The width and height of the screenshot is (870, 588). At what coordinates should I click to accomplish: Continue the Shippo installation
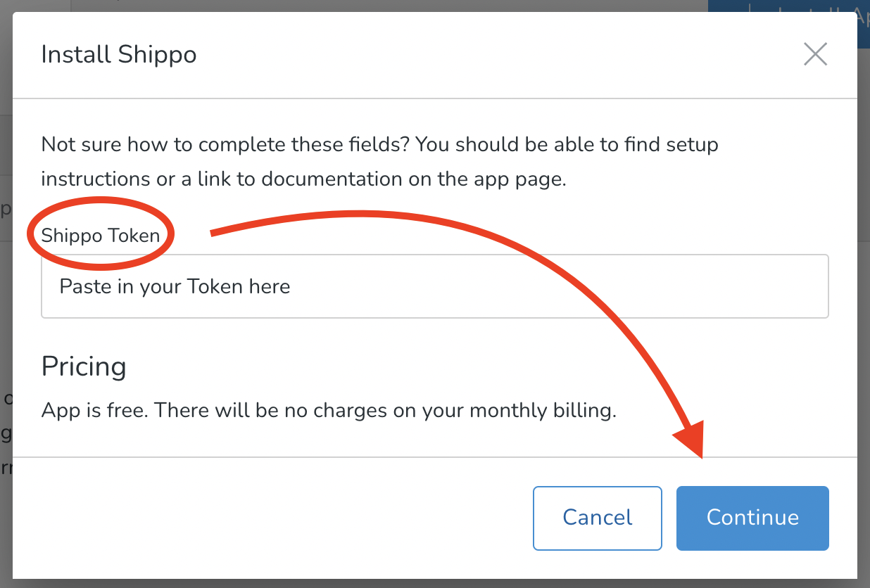752,518
